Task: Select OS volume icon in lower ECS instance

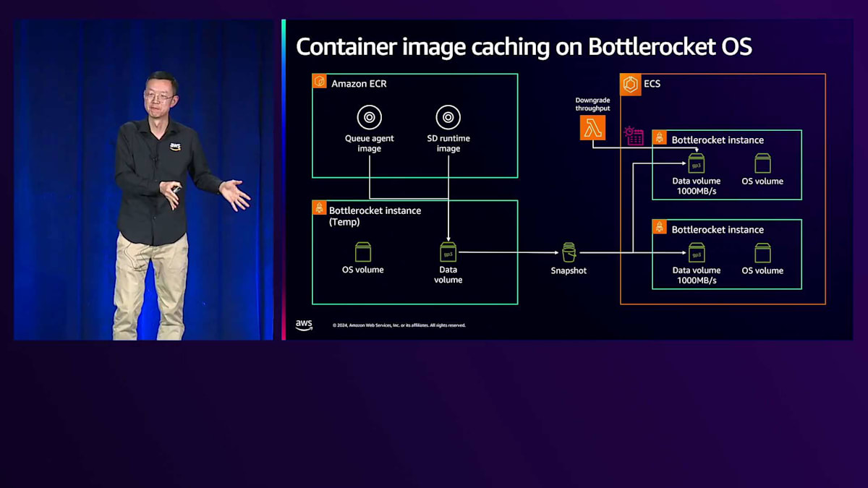Action: (762, 252)
